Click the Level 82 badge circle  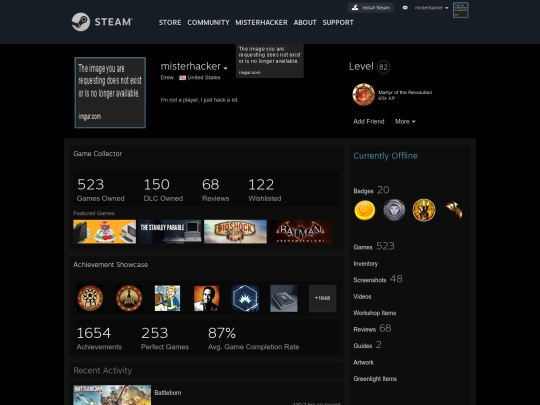coord(383,67)
